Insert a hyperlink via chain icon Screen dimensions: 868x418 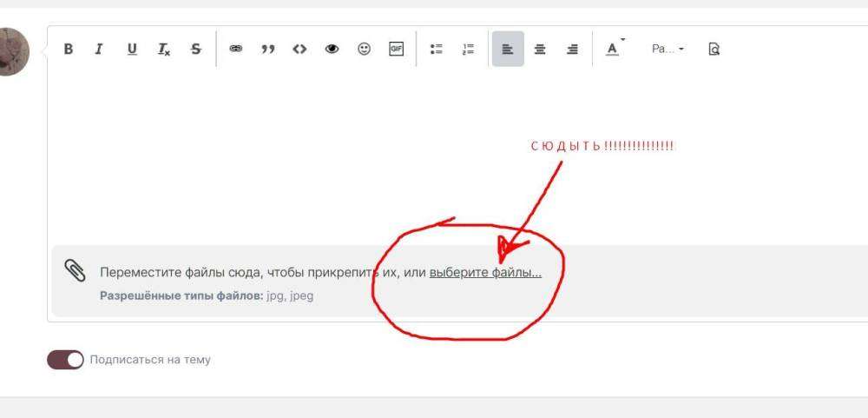coord(235,50)
